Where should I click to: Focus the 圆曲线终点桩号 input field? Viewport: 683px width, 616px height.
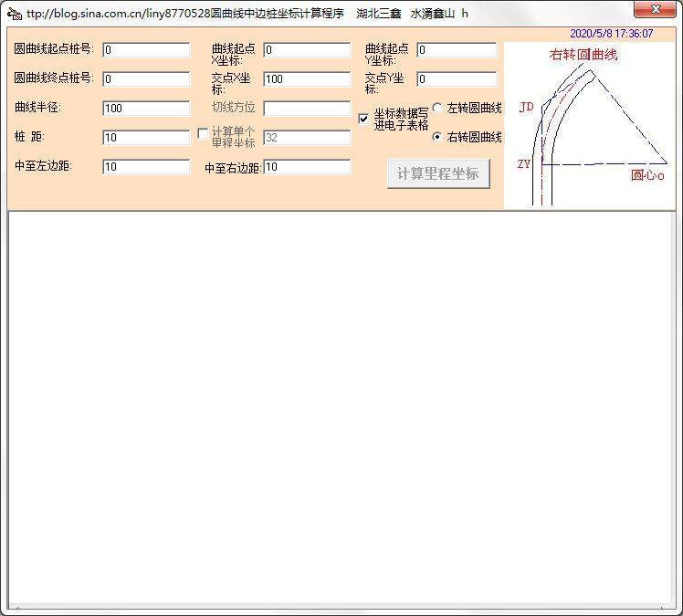pos(146,79)
